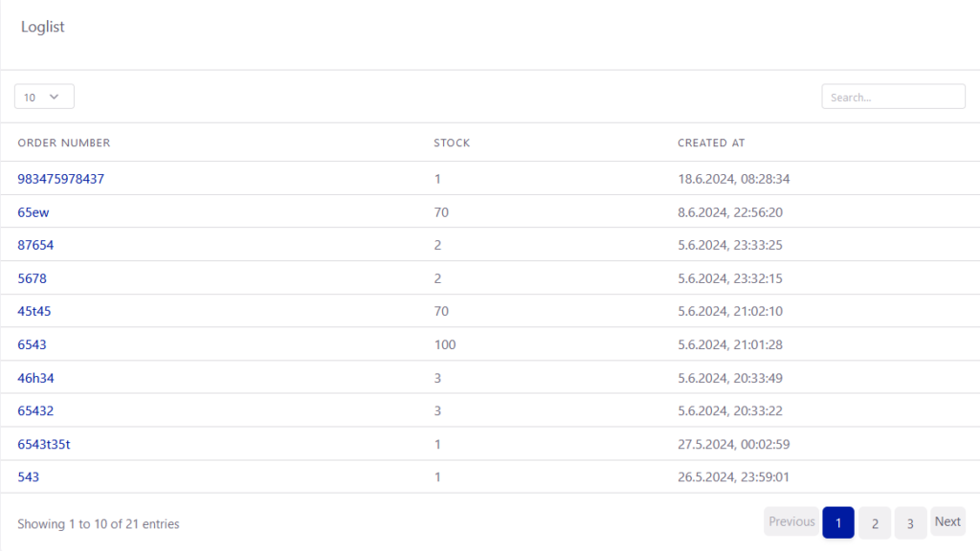The width and height of the screenshot is (980, 551).
Task: Open the entries-per-page dropdown showing 10
Action: [x=44, y=97]
